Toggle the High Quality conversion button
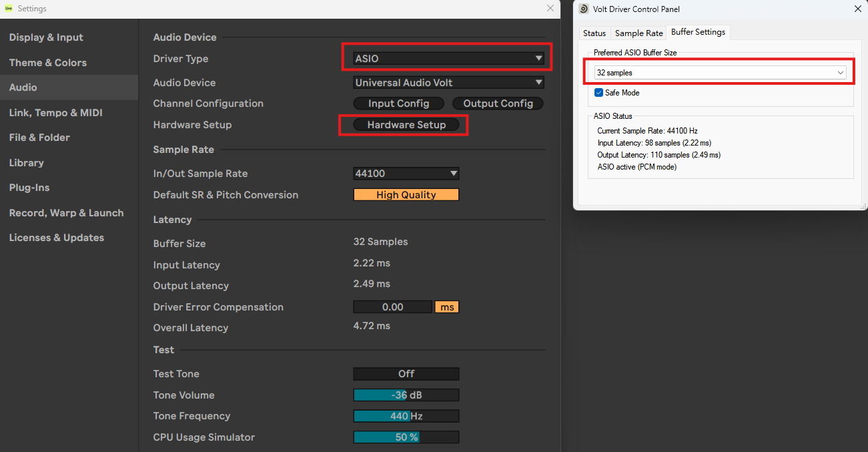Screen dimensions: 868x452 tap(406, 195)
